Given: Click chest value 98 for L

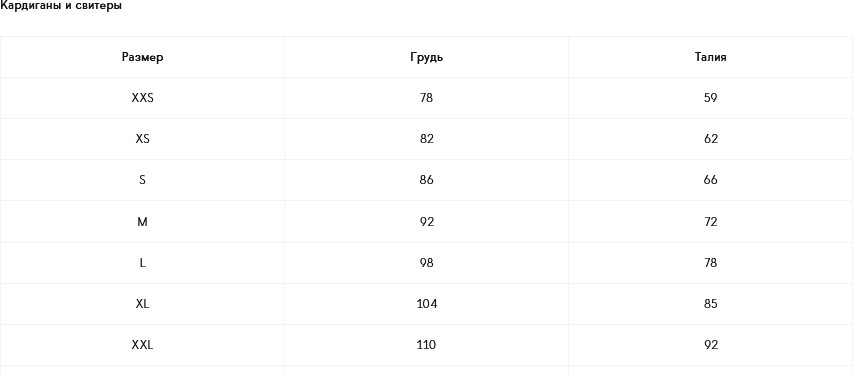Looking at the screenshot, I should pyautogui.click(x=426, y=262).
